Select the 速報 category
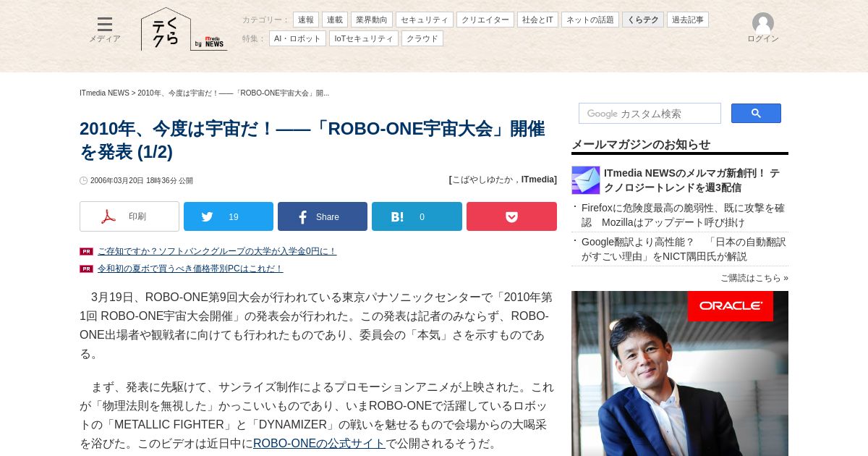This screenshot has width=868, height=456. tap(306, 20)
